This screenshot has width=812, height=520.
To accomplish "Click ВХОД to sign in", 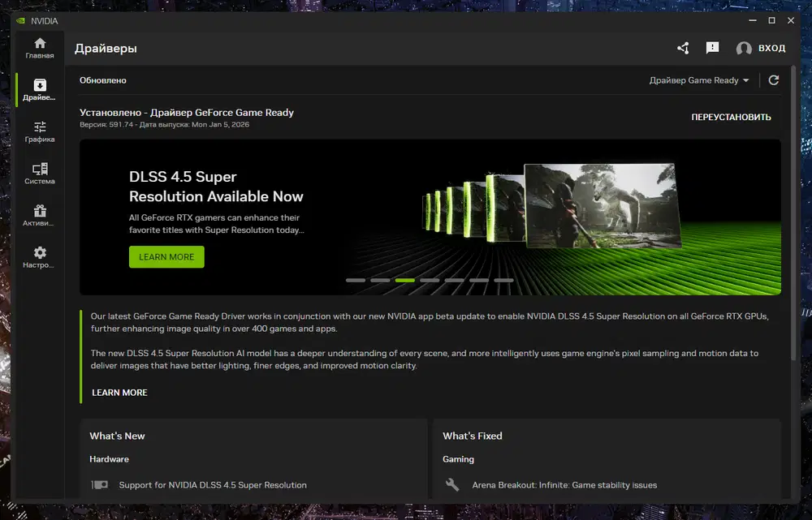I will coord(771,48).
